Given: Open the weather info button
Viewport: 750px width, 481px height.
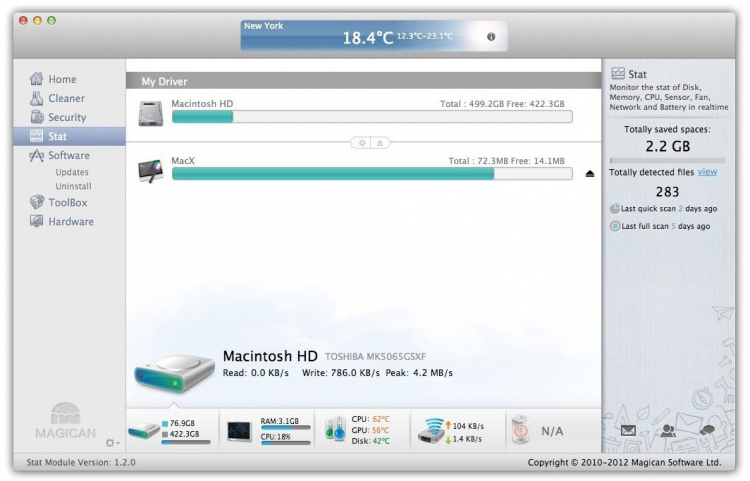Looking at the screenshot, I should 491,37.
